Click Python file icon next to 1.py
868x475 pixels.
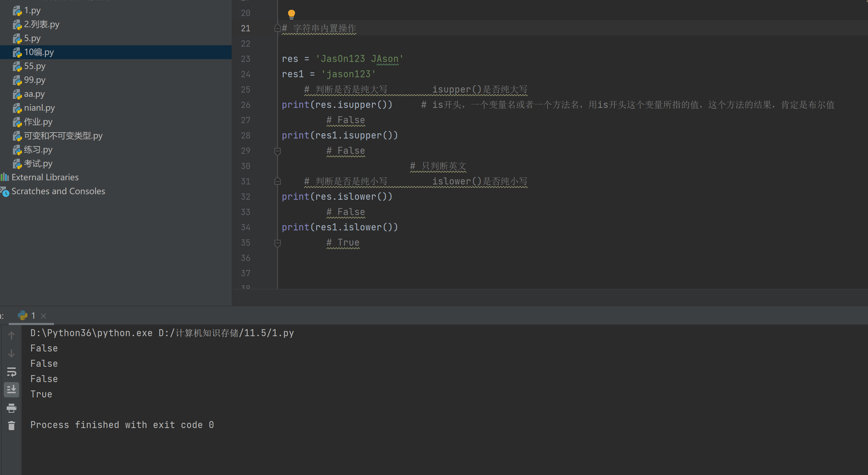17,11
